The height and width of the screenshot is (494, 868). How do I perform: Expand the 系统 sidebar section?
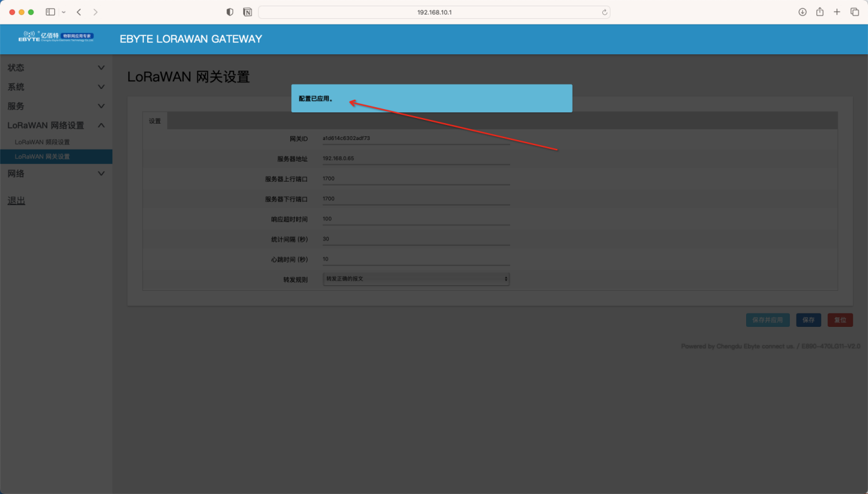click(x=56, y=86)
